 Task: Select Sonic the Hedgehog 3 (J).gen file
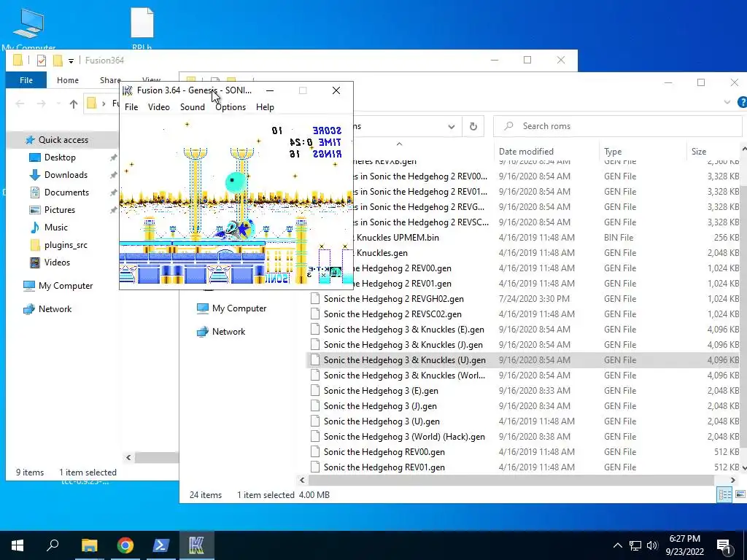click(380, 406)
